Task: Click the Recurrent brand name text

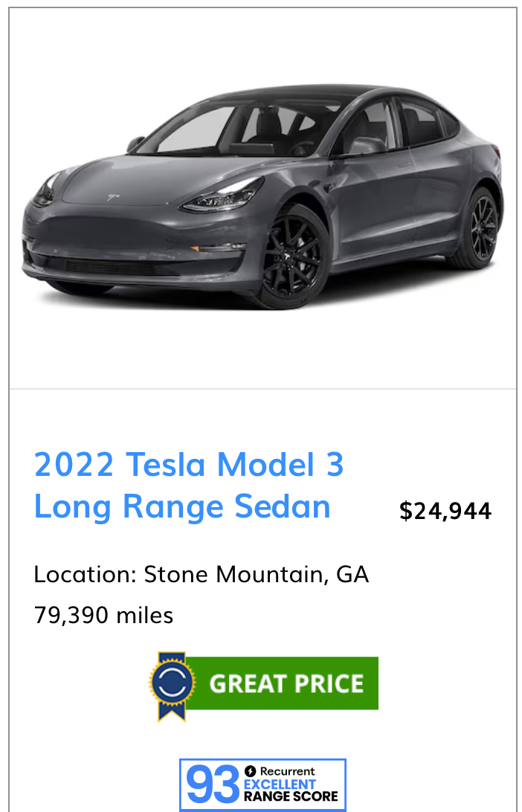Action: 287,771
